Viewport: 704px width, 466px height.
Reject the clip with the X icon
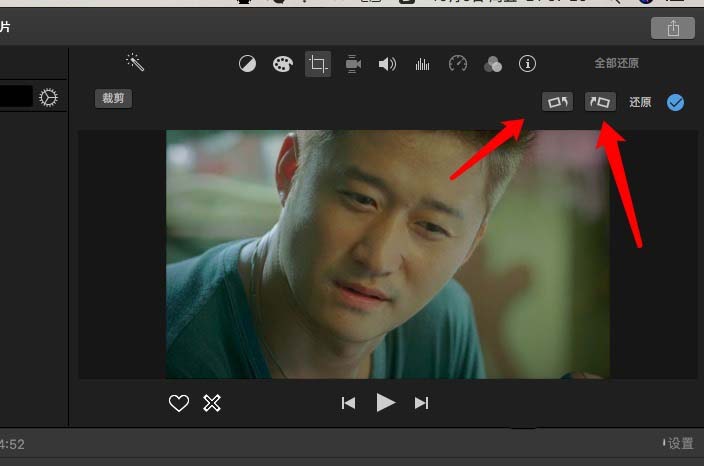click(x=212, y=403)
